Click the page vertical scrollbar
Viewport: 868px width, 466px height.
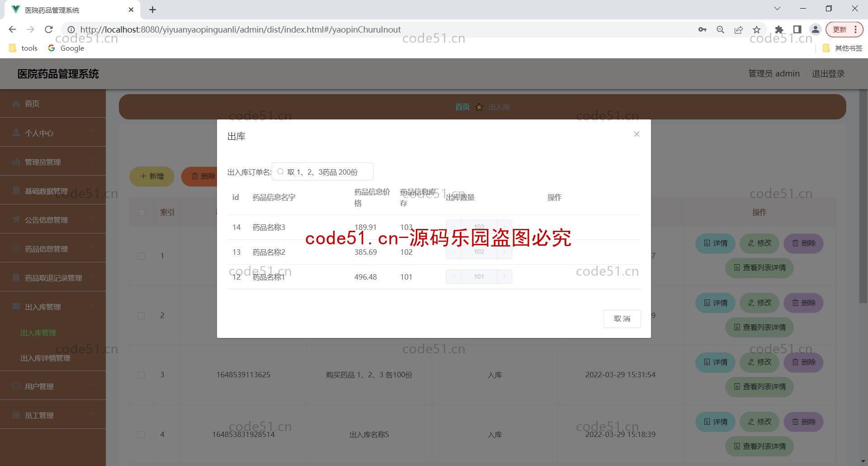[x=863, y=196]
